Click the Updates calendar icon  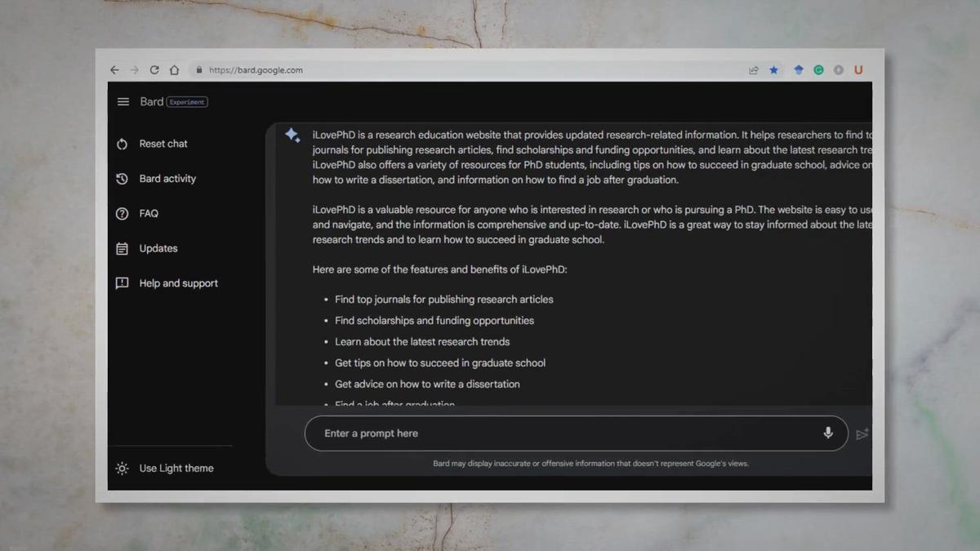coord(122,248)
